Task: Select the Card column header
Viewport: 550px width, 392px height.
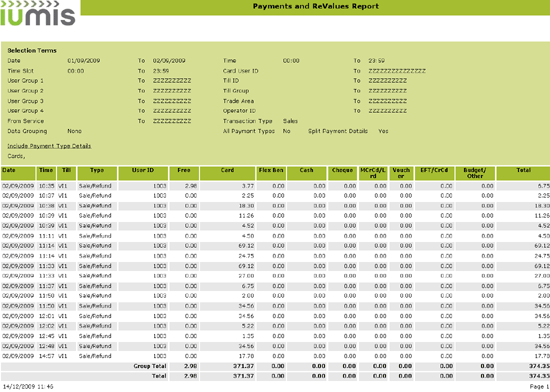Action: (x=228, y=173)
